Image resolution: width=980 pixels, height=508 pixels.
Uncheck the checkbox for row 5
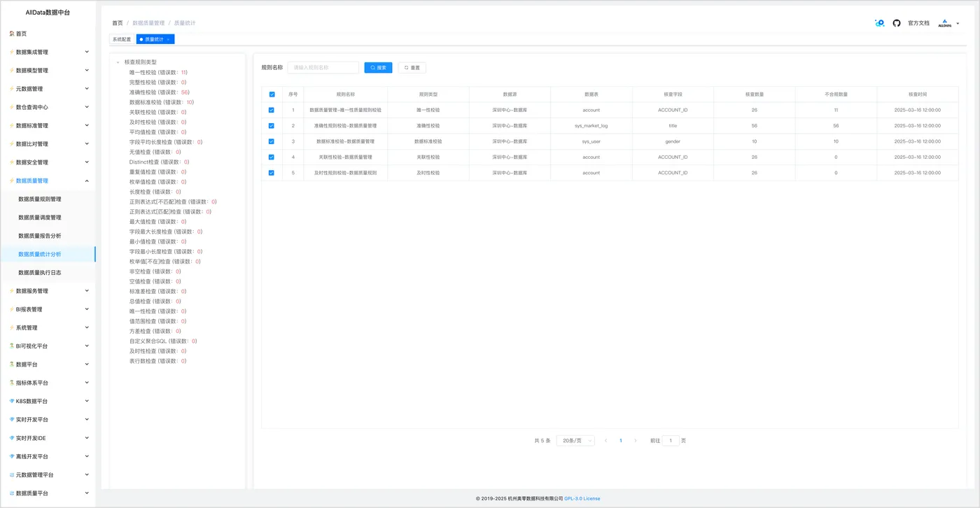point(272,173)
